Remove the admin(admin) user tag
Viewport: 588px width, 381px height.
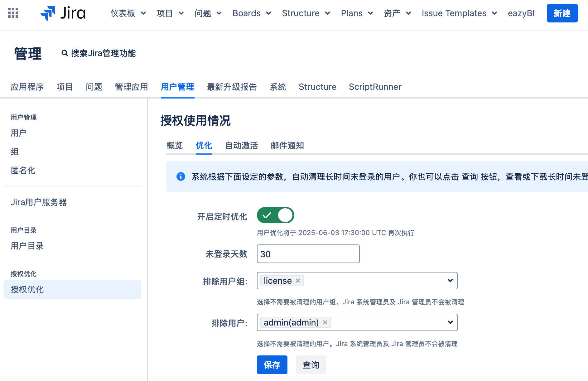(x=325, y=322)
